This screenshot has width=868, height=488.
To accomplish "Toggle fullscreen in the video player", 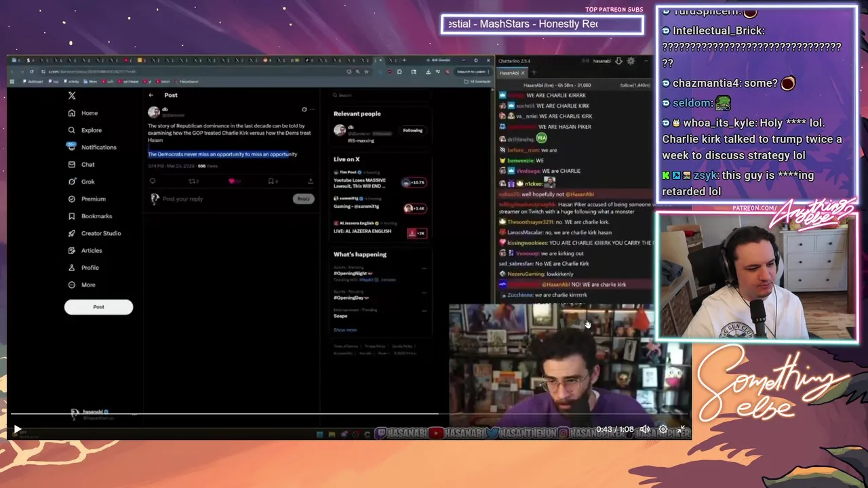I will click(682, 430).
